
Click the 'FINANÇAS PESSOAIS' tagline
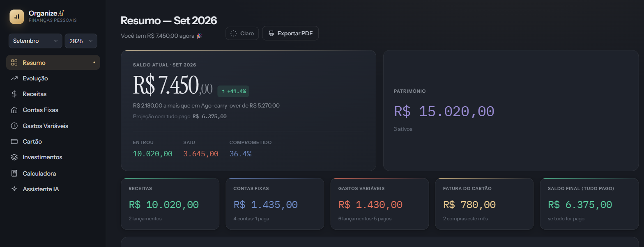coord(53,20)
